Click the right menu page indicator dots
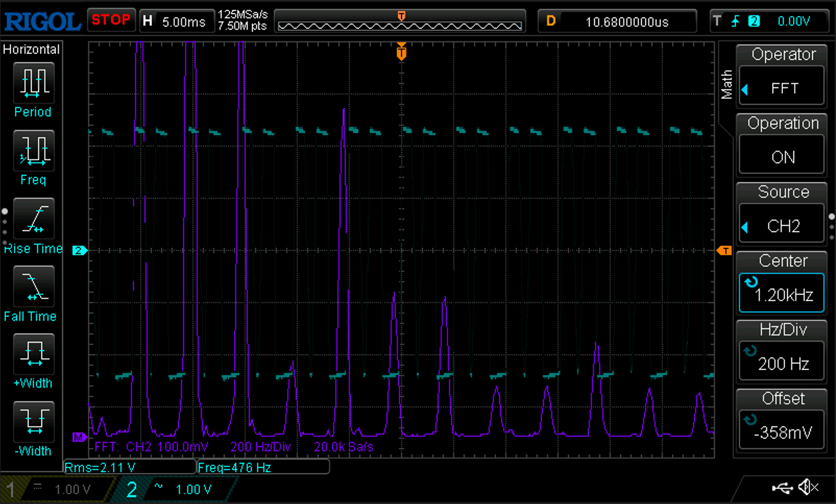 point(831,227)
